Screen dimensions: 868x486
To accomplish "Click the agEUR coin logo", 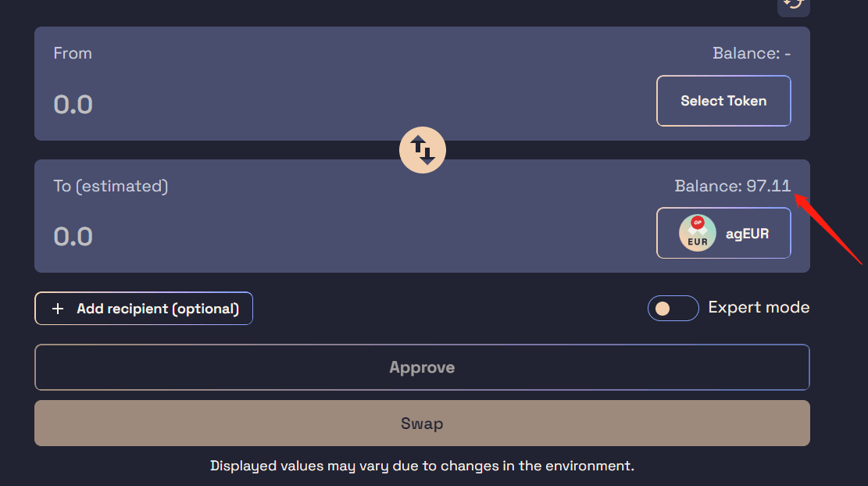I will (x=698, y=233).
